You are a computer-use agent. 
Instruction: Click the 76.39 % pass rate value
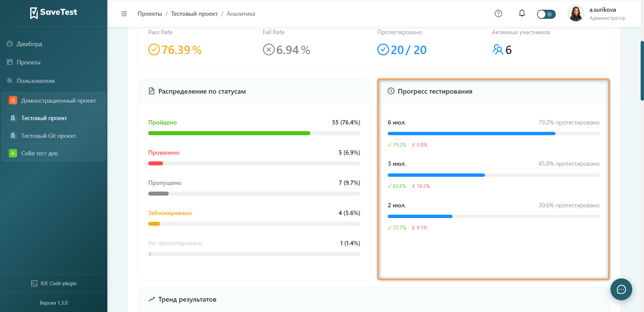coord(181,50)
